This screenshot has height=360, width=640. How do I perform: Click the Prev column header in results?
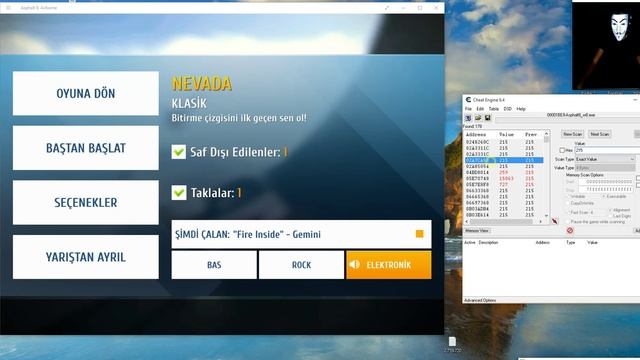[x=531, y=134]
